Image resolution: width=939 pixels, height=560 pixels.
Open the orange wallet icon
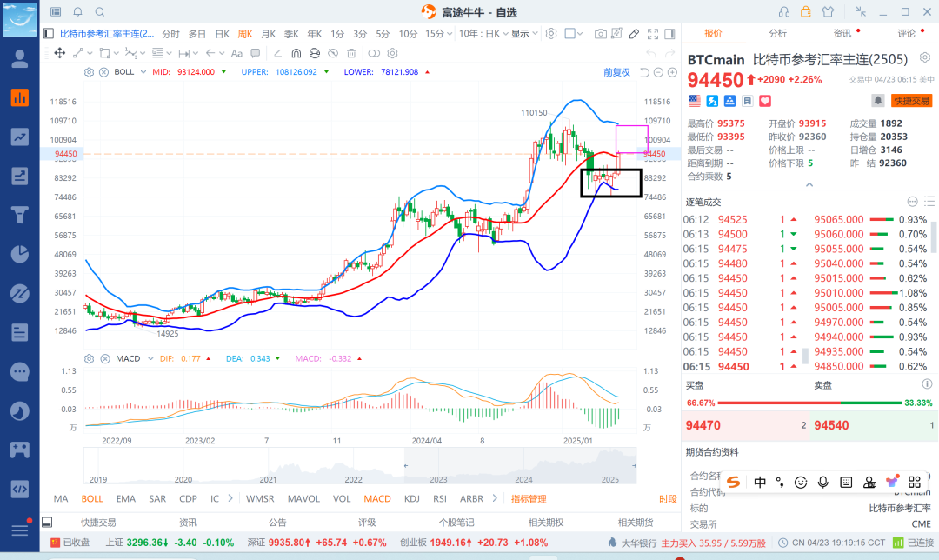click(x=805, y=11)
